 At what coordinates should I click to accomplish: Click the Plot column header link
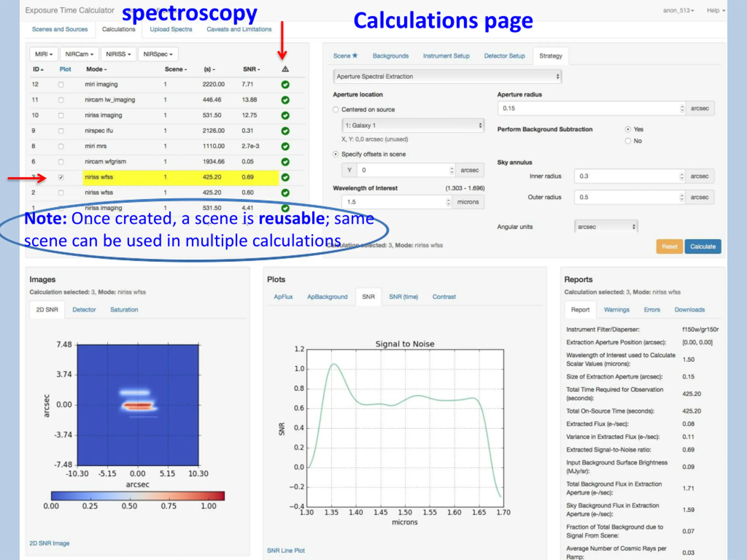click(x=65, y=69)
